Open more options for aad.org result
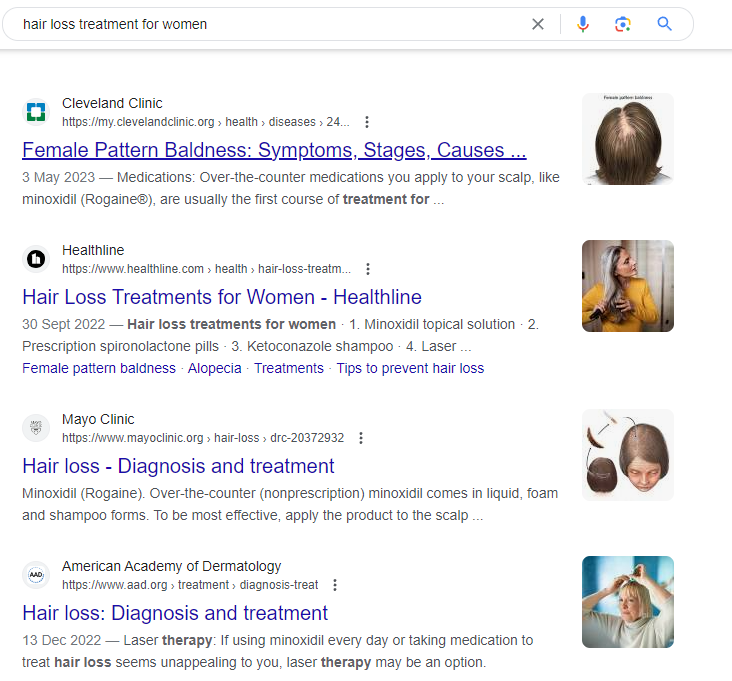This screenshot has width=732, height=681. pos(335,585)
